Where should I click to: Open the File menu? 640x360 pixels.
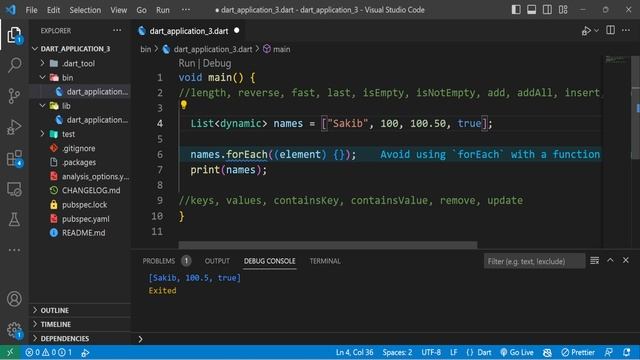click(x=31, y=10)
